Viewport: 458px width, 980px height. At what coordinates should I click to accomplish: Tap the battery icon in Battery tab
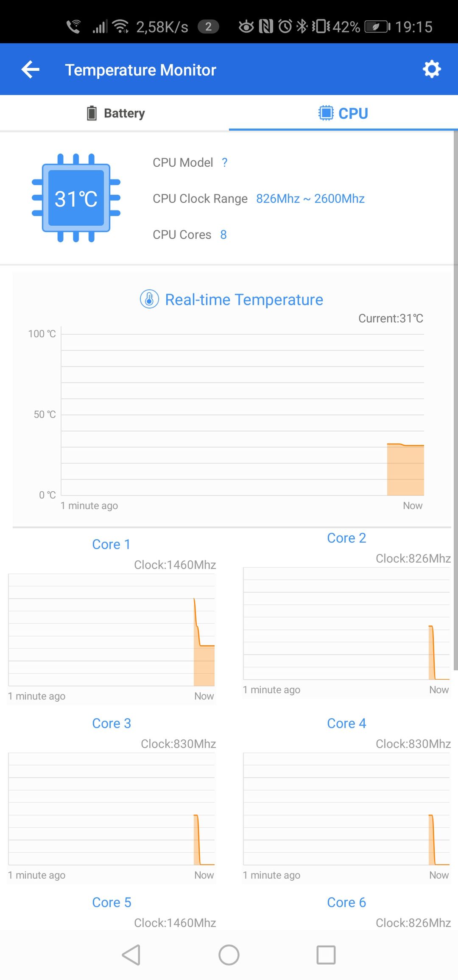(92, 113)
